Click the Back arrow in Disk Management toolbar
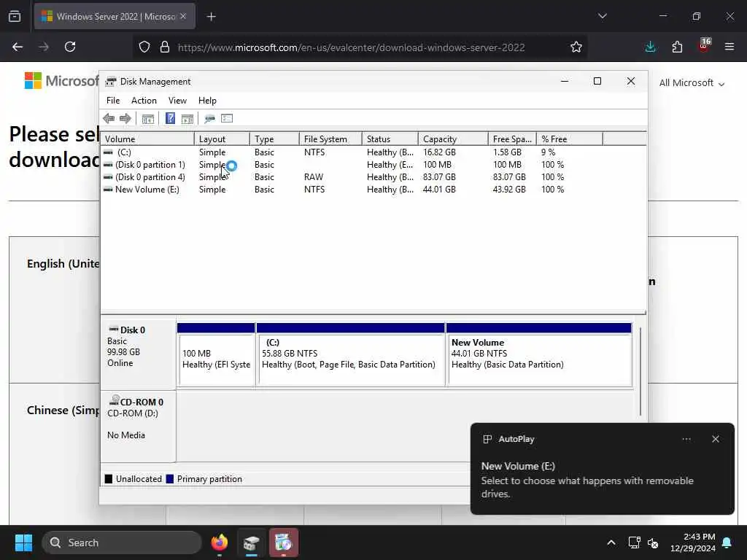Viewport: 747px width, 560px height. (109, 119)
